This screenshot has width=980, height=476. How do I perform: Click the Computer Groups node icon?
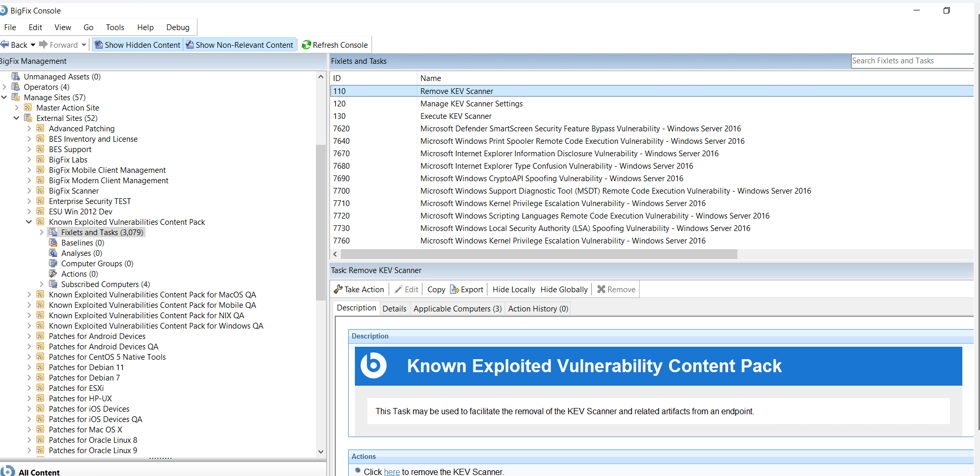coord(53,263)
